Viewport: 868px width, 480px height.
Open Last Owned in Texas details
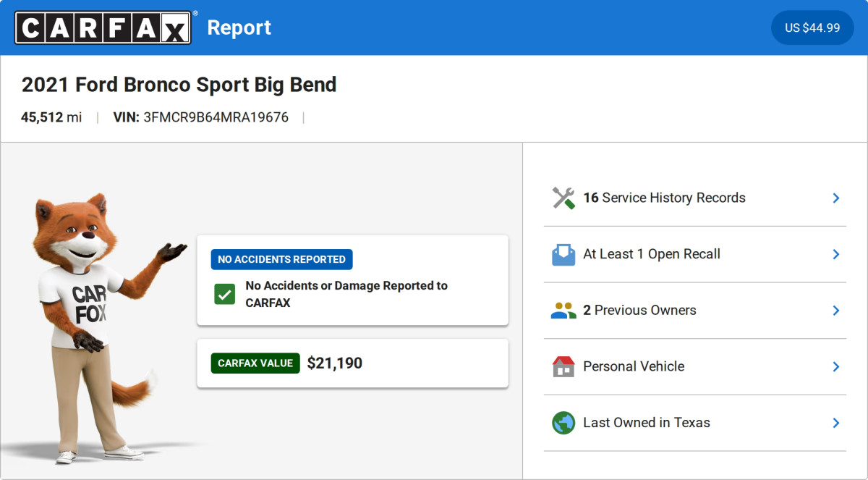[x=695, y=423]
